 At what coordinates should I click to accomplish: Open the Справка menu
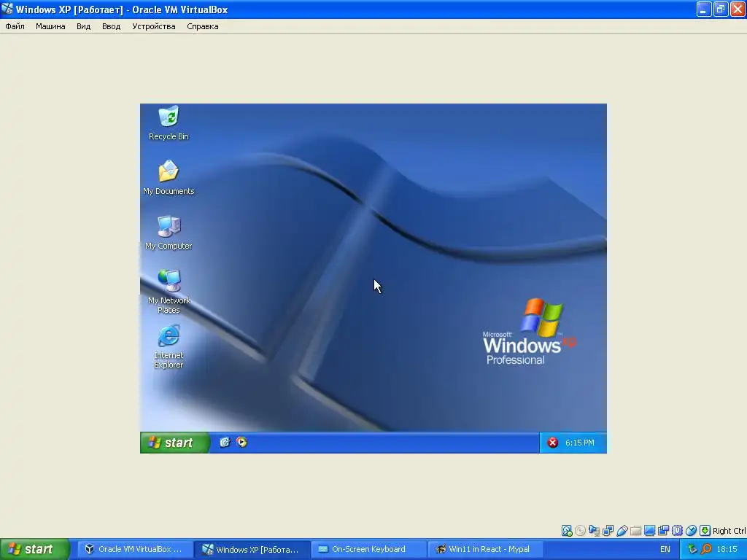click(x=203, y=26)
